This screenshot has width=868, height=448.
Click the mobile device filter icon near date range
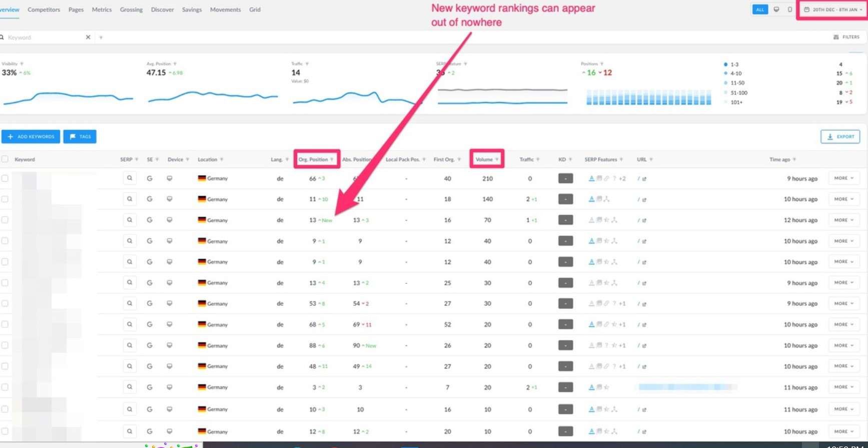point(790,10)
